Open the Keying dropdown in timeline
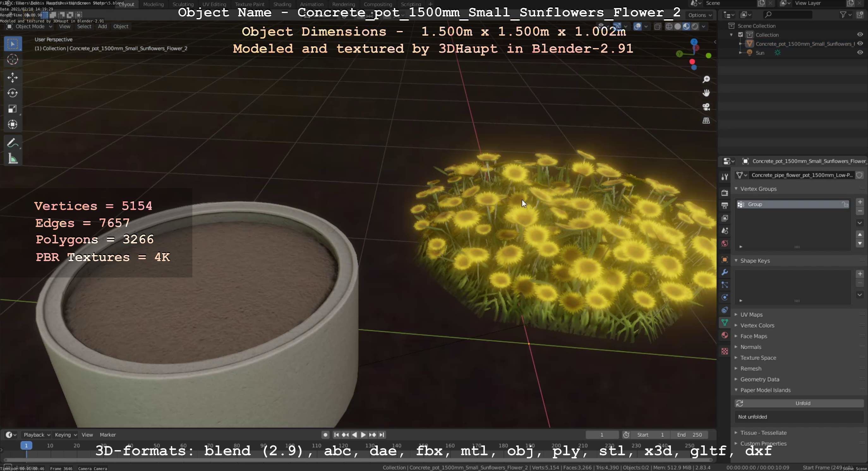Image resolution: width=868 pixels, height=471 pixels. [66, 435]
